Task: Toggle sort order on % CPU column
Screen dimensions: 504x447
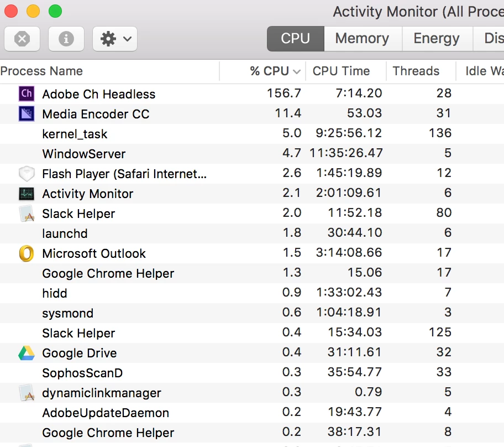Action: click(262, 71)
